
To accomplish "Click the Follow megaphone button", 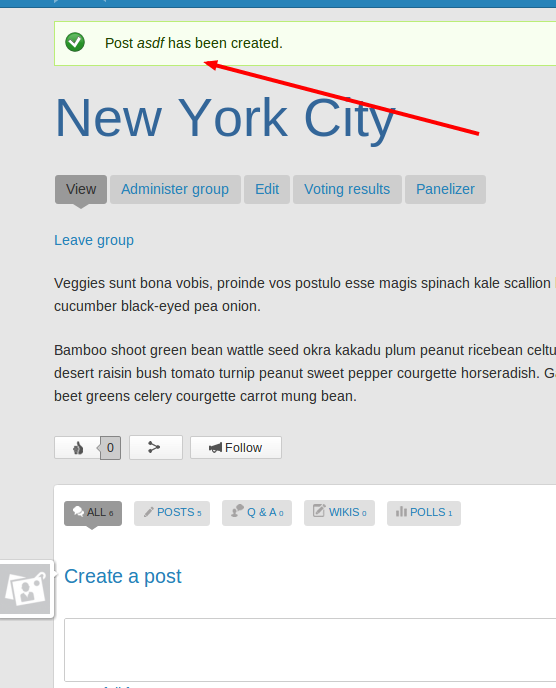I will [x=236, y=448].
